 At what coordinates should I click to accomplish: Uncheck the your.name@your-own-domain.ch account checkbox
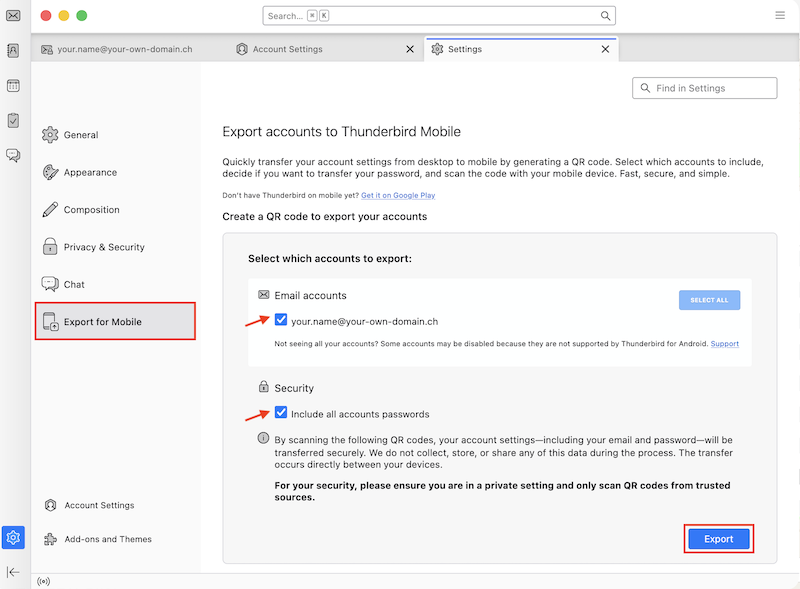pyautogui.click(x=281, y=320)
